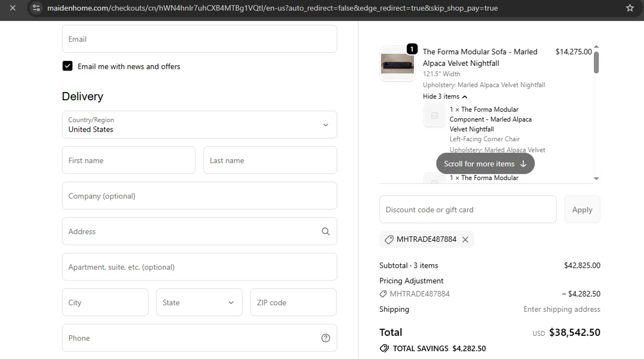Uncheck Email me with news and offers

pyautogui.click(x=67, y=66)
